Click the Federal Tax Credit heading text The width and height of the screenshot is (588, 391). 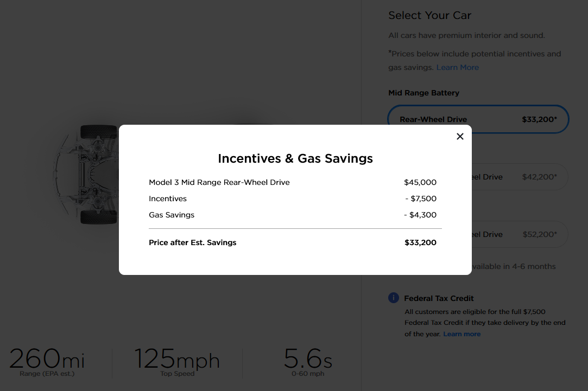439,298
